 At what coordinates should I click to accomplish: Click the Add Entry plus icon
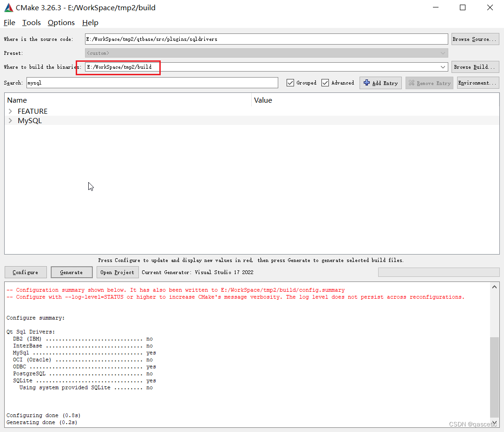[x=367, y=83]
